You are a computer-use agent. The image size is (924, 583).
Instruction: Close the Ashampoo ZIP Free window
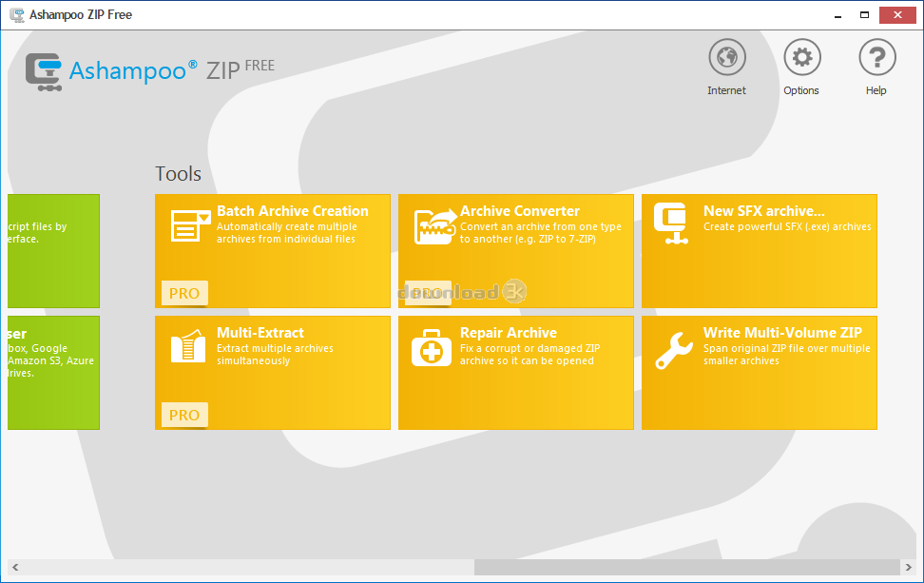click(x=897, y=15)
